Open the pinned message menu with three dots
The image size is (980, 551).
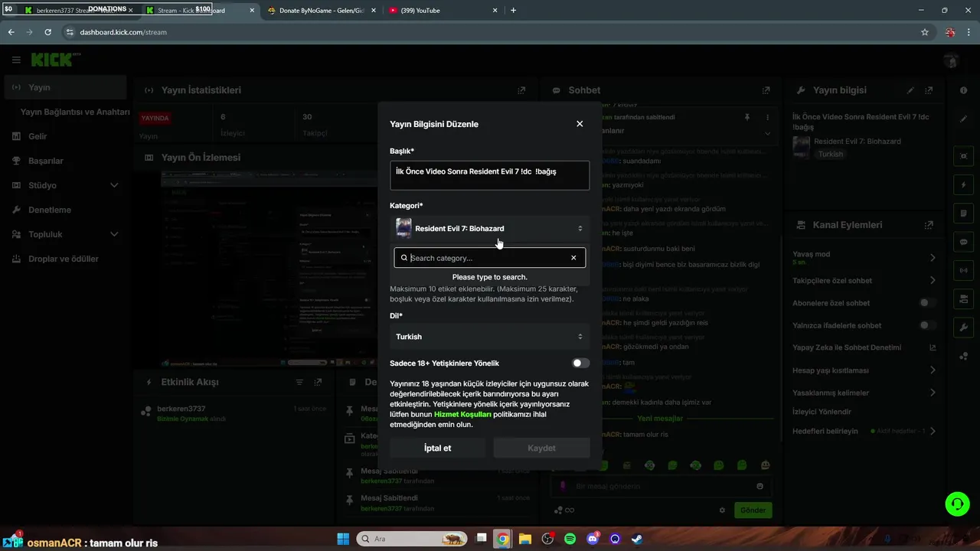[767, 118]
